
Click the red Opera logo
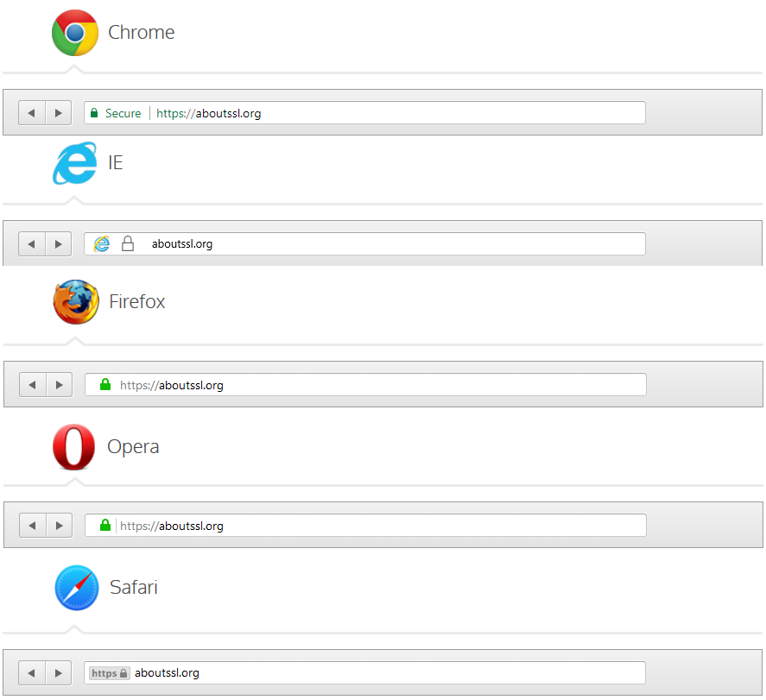(73, 446)
